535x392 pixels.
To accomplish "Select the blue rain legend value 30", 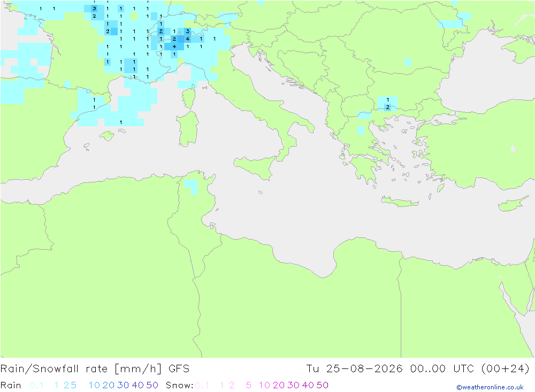I will 123,385.
